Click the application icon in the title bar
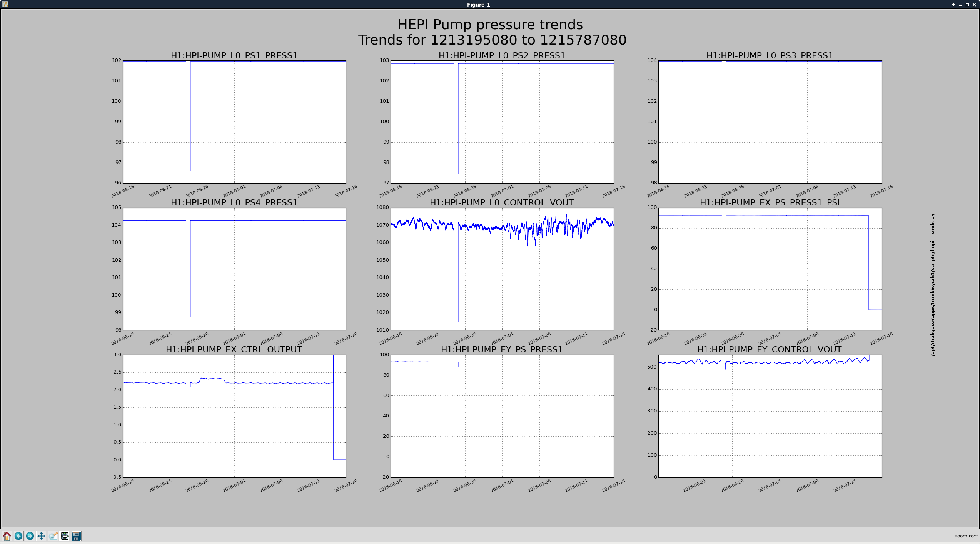Image resolution: width=980 pixels, height=544 pixels. [5, 5]
